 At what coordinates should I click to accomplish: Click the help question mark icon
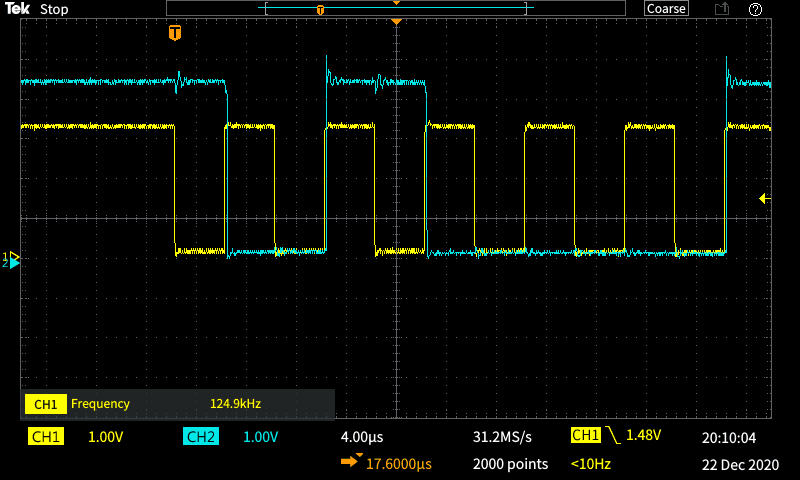click(x=755, y=9)
